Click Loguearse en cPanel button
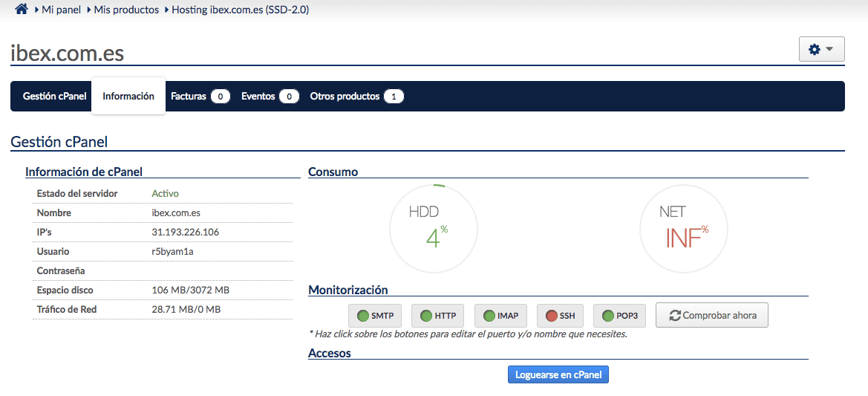The height and width of the screenshot is (396, 868). click(x=558, y=375)
